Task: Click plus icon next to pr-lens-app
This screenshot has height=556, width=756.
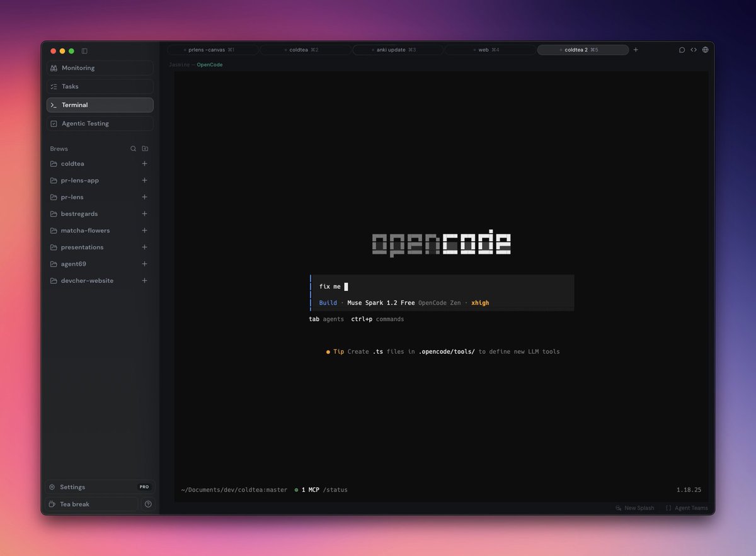Action: click(144, 180)
